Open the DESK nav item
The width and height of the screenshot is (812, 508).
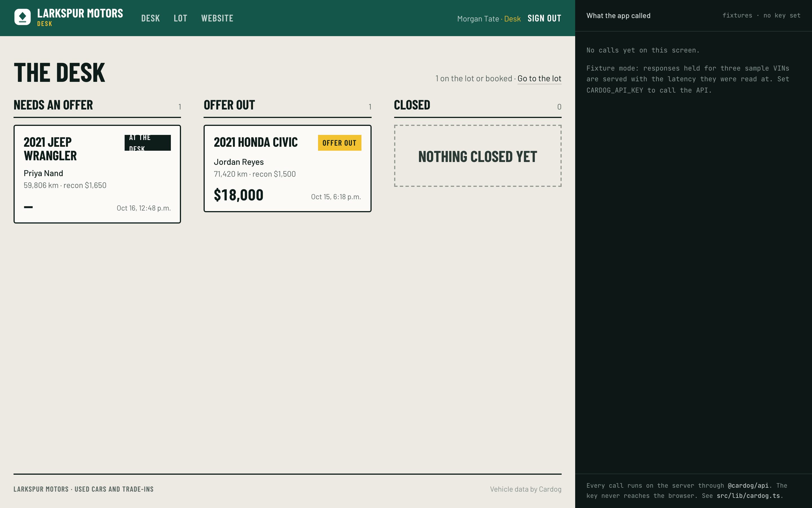pos(150,18)
